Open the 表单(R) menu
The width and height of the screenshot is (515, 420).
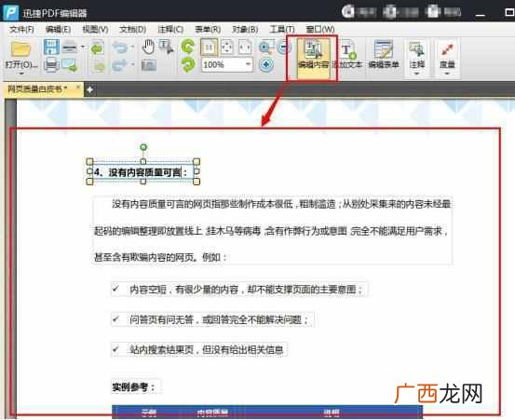point(208,30)
